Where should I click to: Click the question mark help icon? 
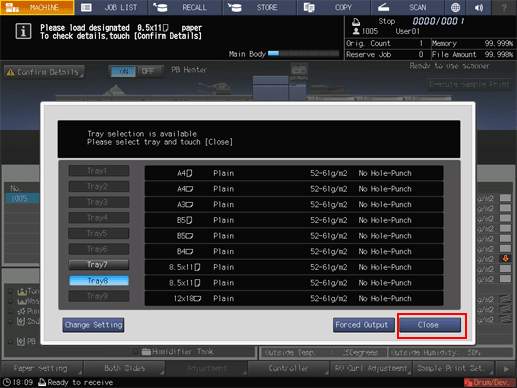click(x=504, y=7)
